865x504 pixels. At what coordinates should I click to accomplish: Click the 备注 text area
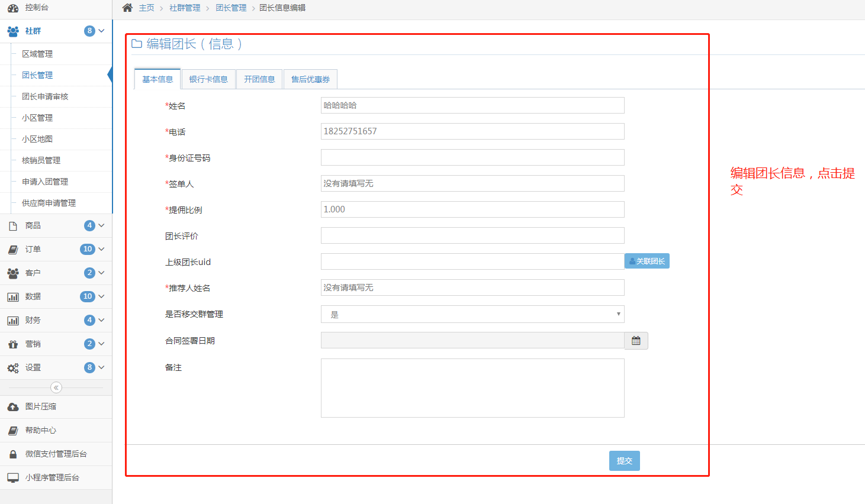tap(472, 388)
